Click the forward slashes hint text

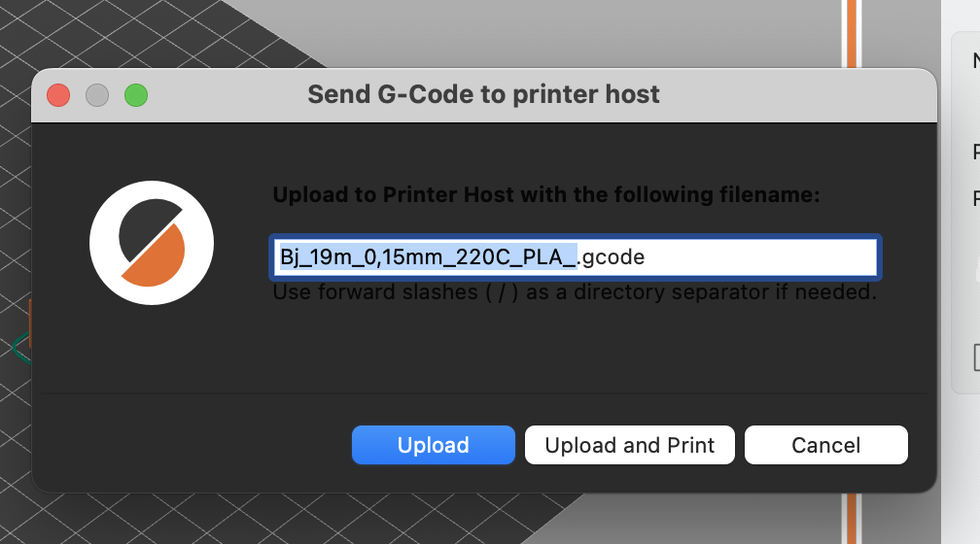[x=575, y=291]
